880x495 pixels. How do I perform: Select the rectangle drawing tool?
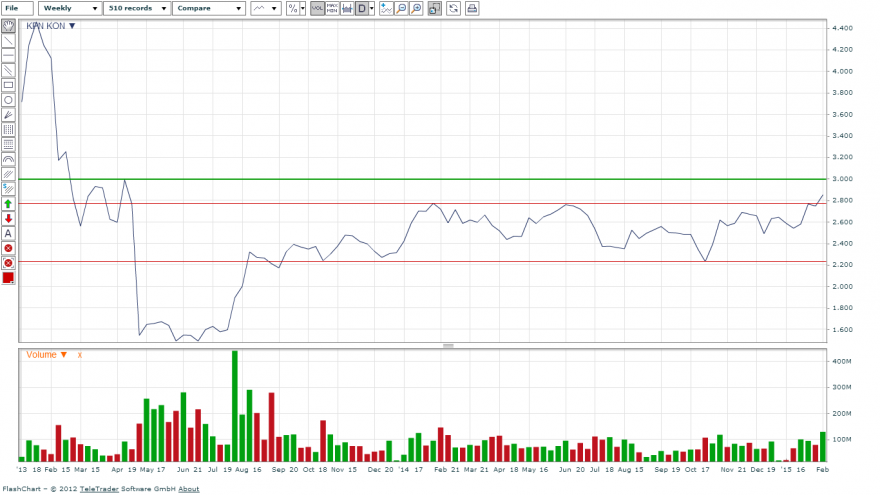8,85
